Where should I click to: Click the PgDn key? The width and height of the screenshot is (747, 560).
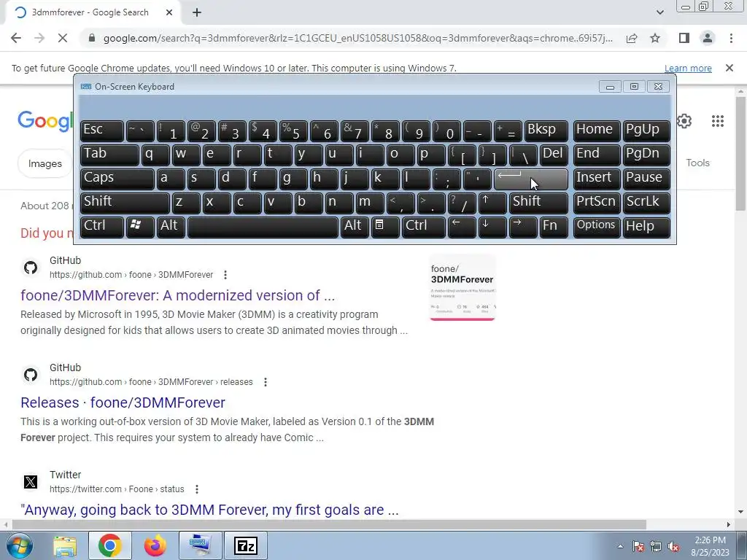pyautogui.click(x=646, y=155)
